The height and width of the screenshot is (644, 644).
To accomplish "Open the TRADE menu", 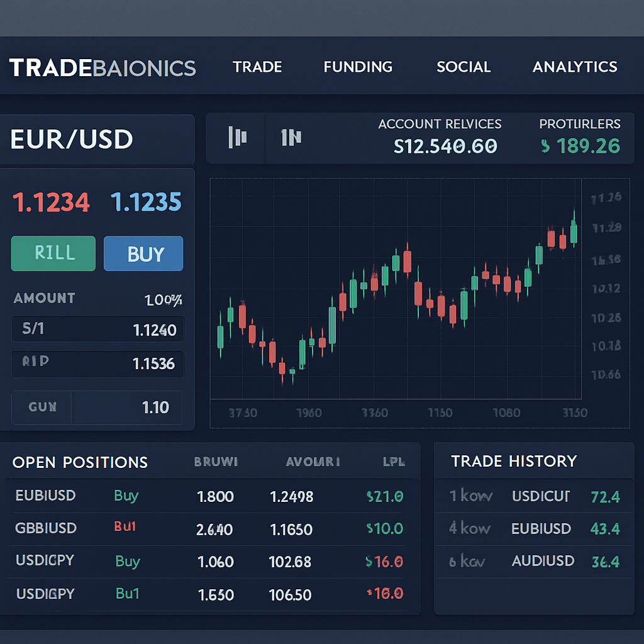I will tap(257, 67).
